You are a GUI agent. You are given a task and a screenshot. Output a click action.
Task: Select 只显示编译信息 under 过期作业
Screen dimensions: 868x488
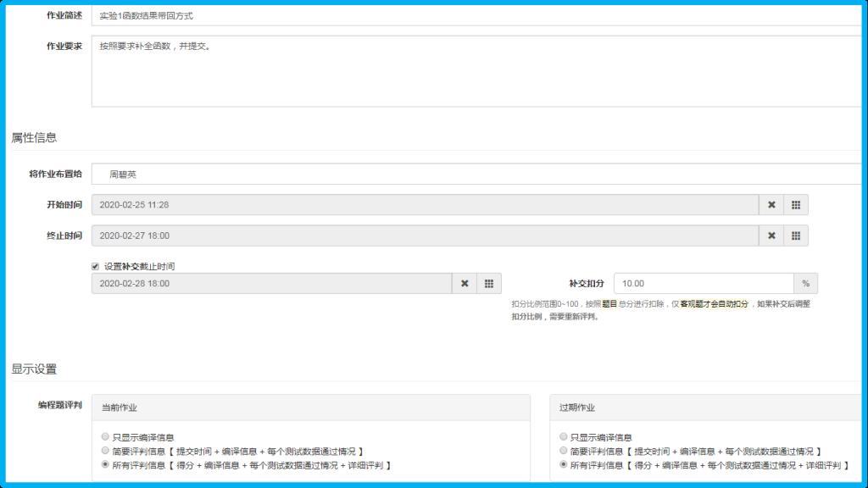564,437
